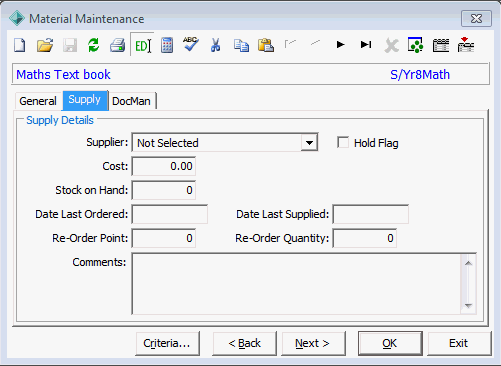
Task: Click the green dots window icon
Action: click(416, 45)
